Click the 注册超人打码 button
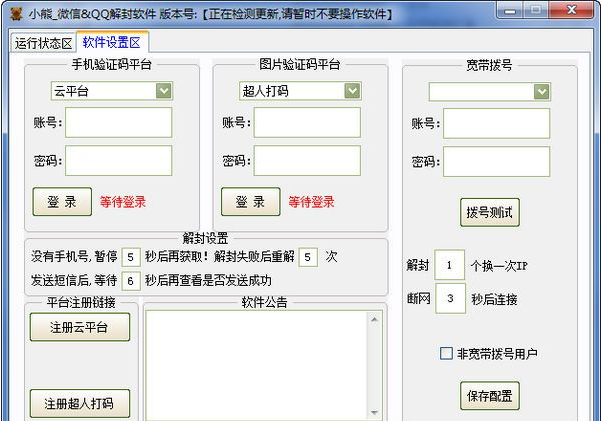 (x=80, y=405)
